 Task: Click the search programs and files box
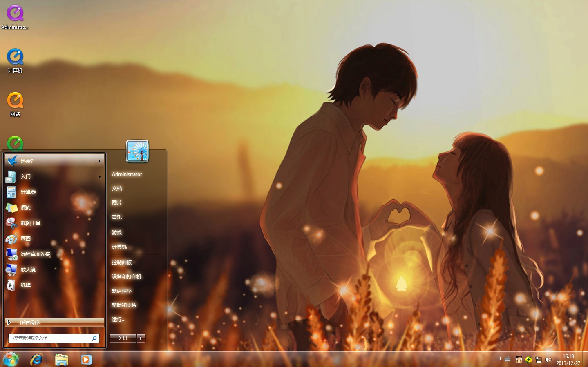tap(54, 338)
